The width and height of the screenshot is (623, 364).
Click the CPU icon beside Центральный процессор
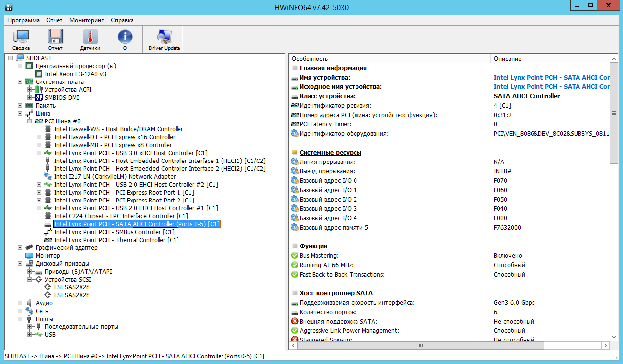point(29,66)
